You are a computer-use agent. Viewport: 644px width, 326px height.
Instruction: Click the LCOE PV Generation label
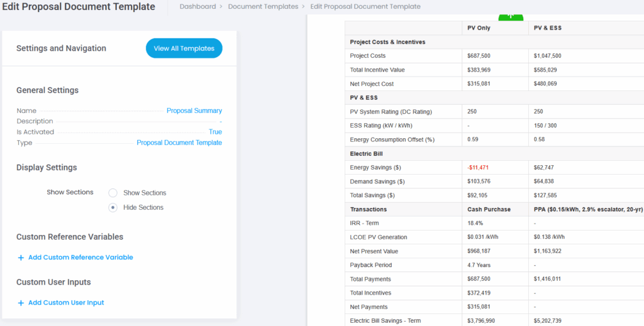tap(378, 237)
